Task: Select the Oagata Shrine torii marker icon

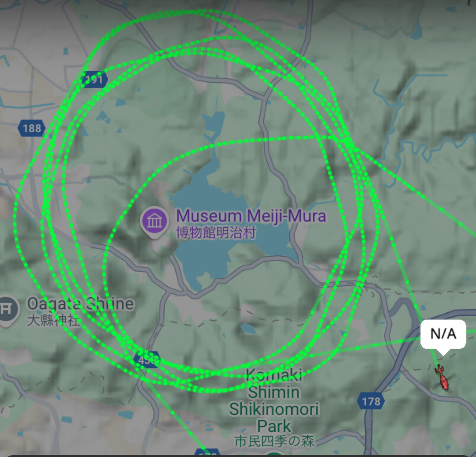Action: (x=7, y=310)
